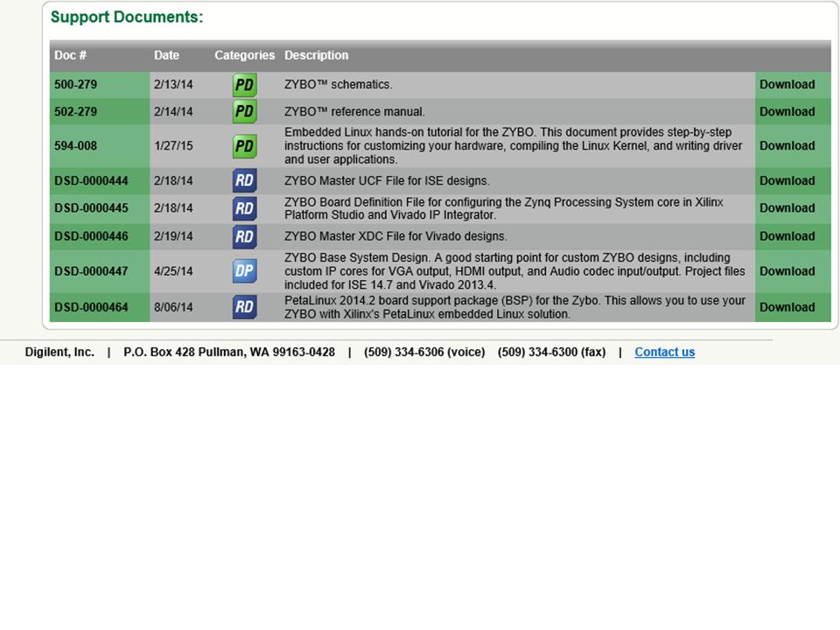The width and height of the screenshot is (840, 630).
Task: Download the ZYBO schematics document
Action: pos(787,85)
